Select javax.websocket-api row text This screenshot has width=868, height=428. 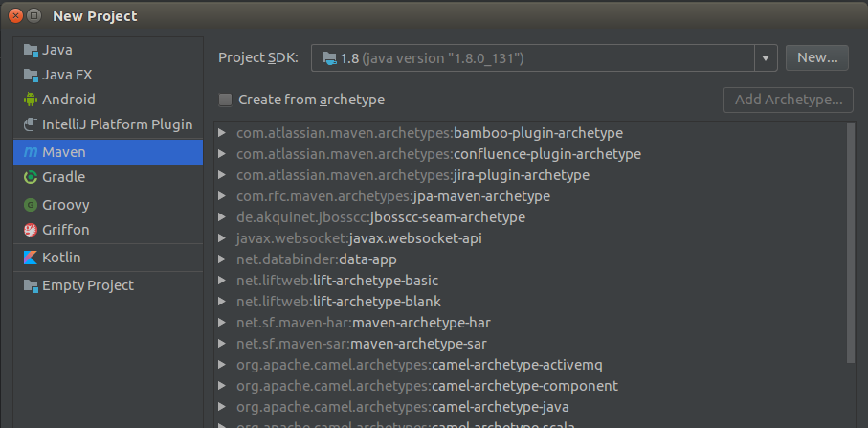(359, 238)
